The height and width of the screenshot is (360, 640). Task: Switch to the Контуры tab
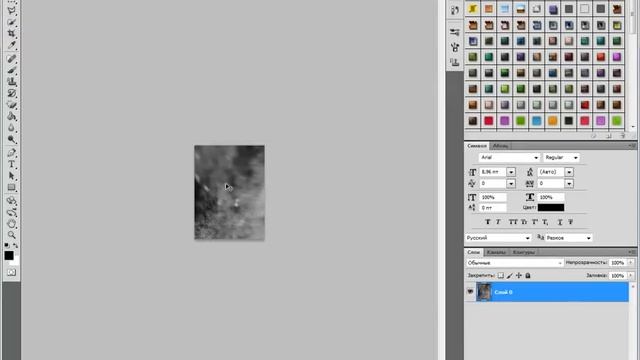[x=524, y=252]
